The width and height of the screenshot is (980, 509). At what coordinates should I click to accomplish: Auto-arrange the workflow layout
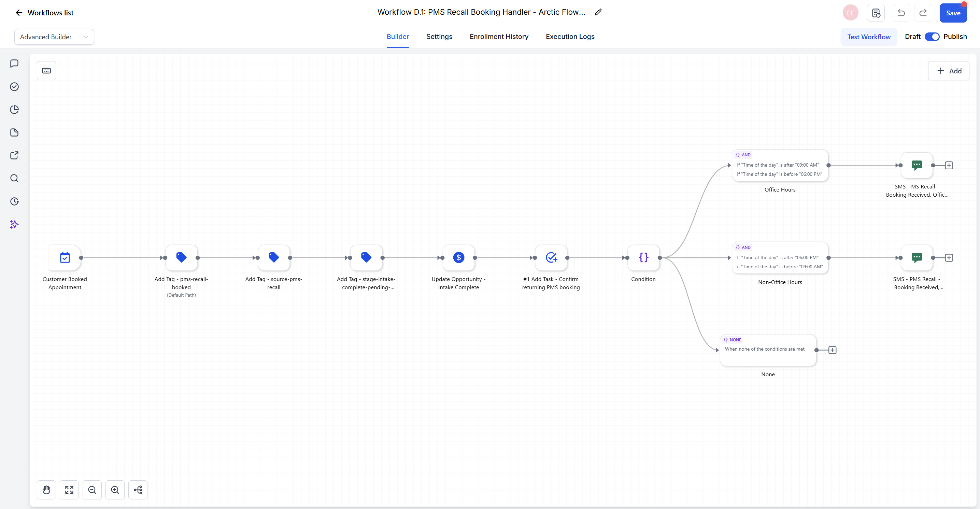pyautogui.click(x=138, y=490)
